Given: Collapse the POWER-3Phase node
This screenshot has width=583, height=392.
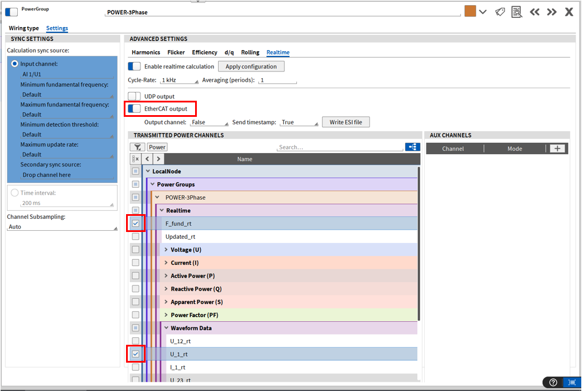Looking at the screenshot, I should (x=157, y=197).
